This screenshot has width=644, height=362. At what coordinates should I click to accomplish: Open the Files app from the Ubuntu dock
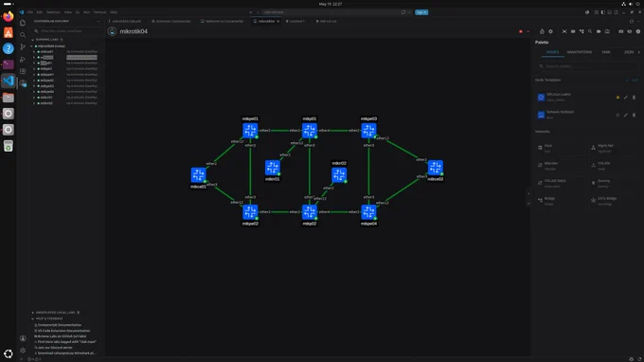[x=9, y=98]
